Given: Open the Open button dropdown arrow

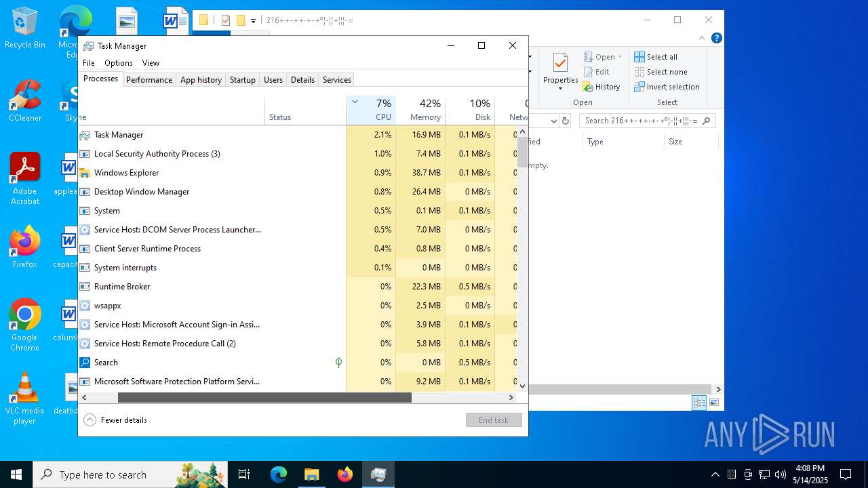Looking at the screenshot, I should click(x=620, y=57).
